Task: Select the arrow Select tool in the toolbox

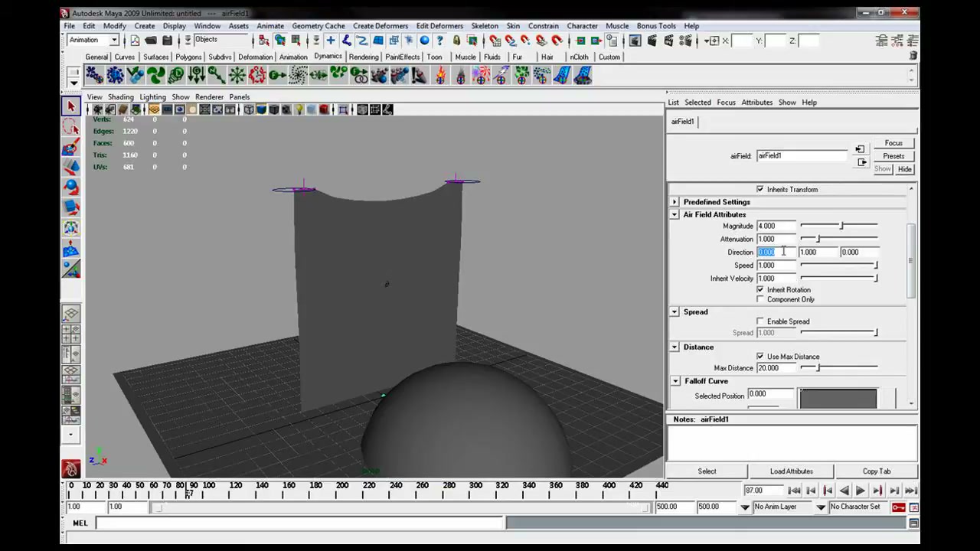Action: pyautogui.click(x=71, y=107)
